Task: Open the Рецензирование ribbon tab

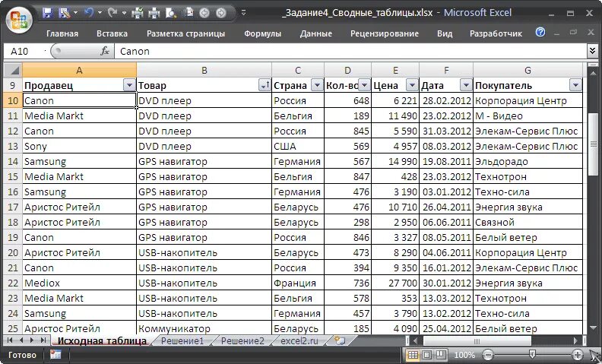Action: pos(385,33)
